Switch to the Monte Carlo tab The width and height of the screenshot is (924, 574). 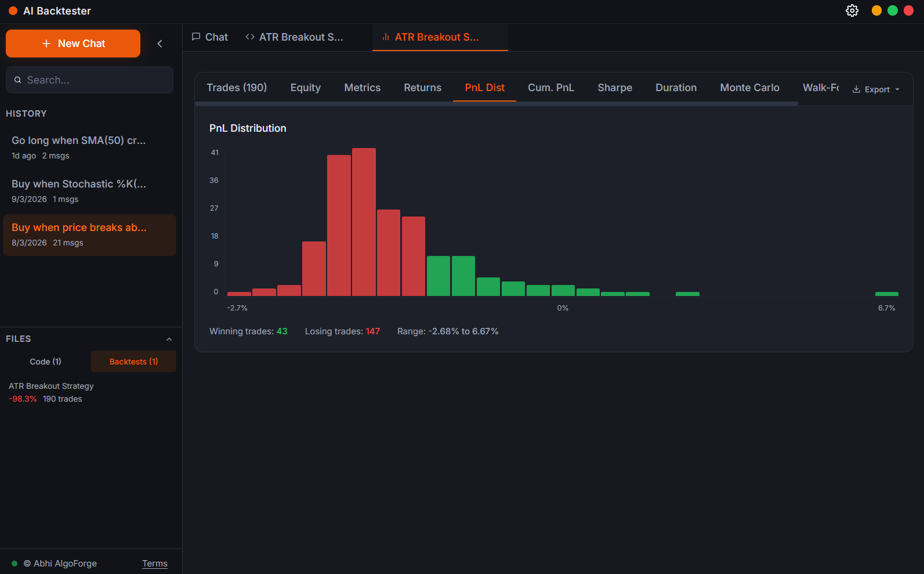click(749, 88)
